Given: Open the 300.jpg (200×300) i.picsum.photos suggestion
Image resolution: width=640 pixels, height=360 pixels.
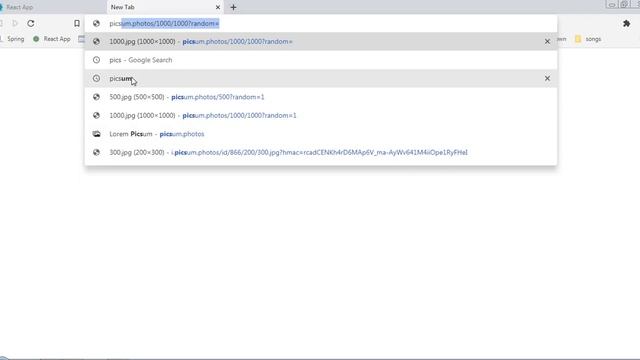Looking at the screenshot, I should point(321,152).
